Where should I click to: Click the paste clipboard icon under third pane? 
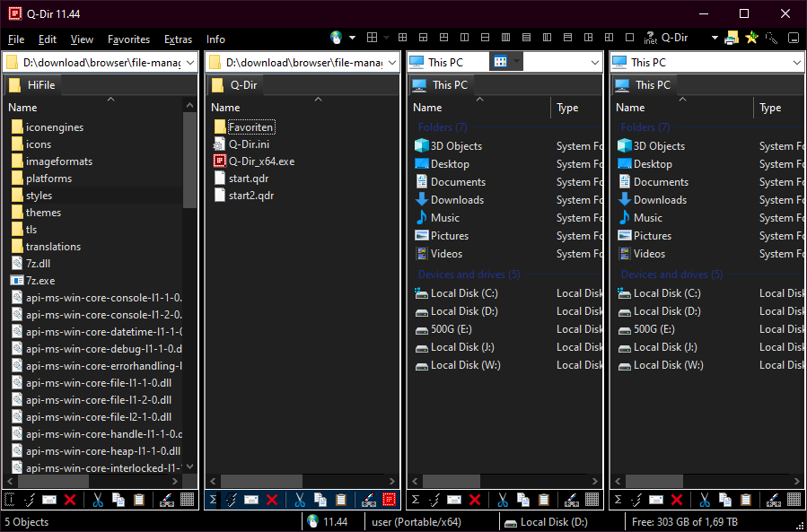pos(543,499)
